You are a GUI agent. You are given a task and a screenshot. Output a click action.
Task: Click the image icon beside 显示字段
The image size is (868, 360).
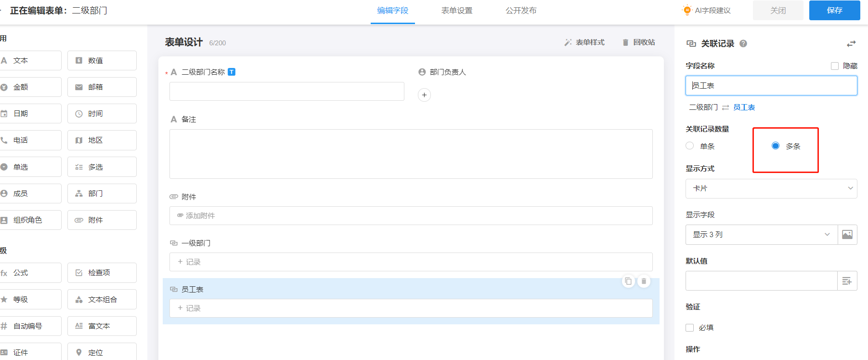(x=847, y=235)
